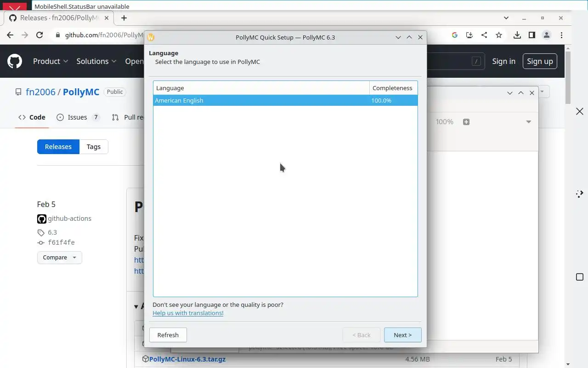The image size is (588, 368).
Task: Select the Releases toggle button
Action: 58,147
